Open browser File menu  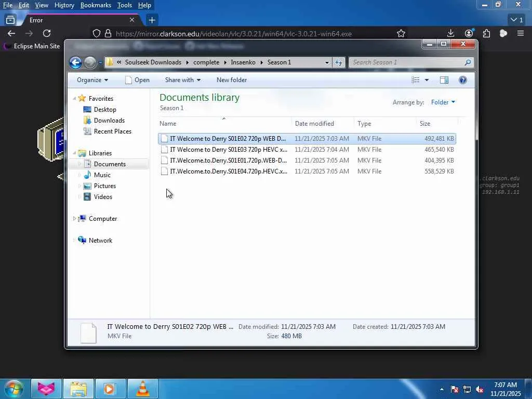tap(7, 5)
